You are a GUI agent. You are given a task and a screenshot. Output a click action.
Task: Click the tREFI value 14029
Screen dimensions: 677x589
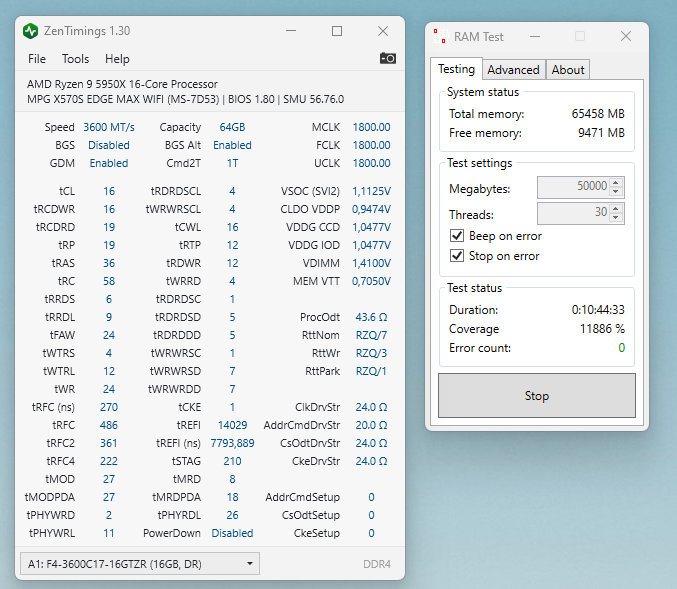pos(232,425)
